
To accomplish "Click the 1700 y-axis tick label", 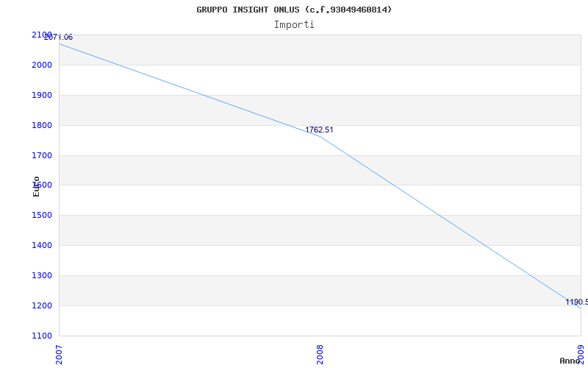I will [x=42, y=155].
